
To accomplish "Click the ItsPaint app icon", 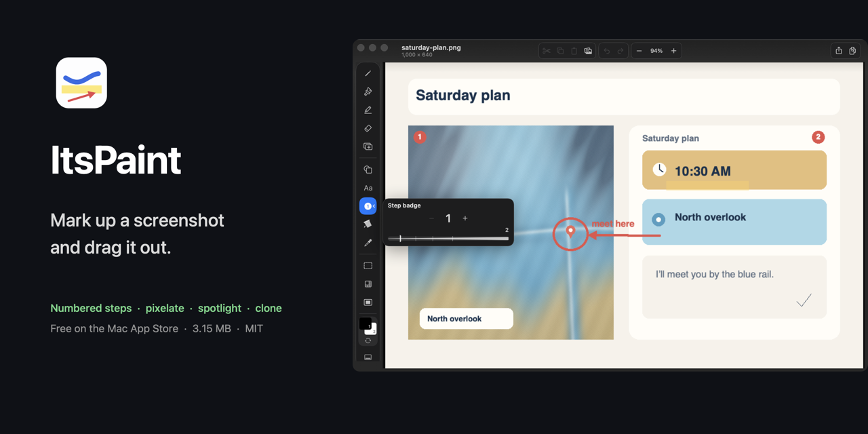I will click(x=81, y=83).
